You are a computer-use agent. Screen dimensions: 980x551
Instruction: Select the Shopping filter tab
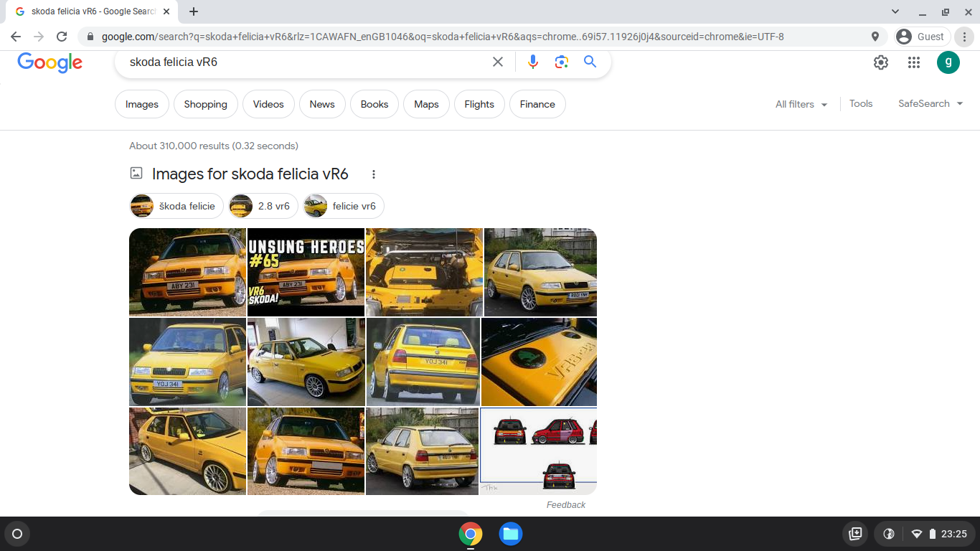(x=205, y=104)
